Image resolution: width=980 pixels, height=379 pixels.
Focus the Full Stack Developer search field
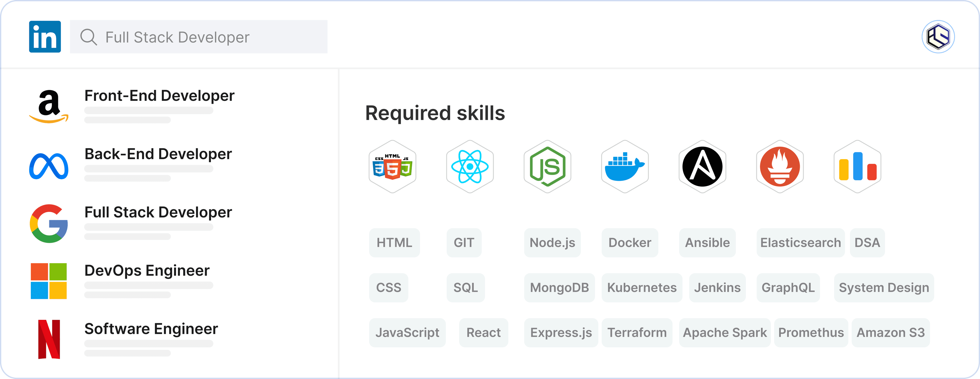pyautogui.click(x=199, y=37)
